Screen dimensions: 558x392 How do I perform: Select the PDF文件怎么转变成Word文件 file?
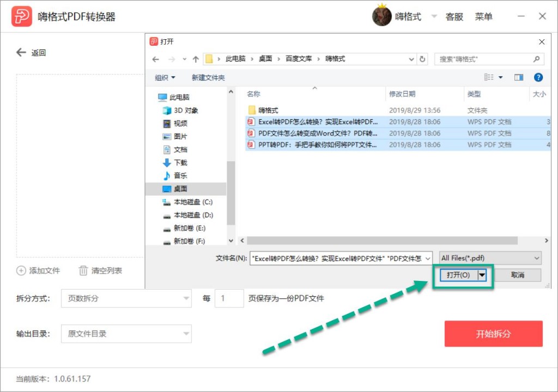tap(398, 133)
